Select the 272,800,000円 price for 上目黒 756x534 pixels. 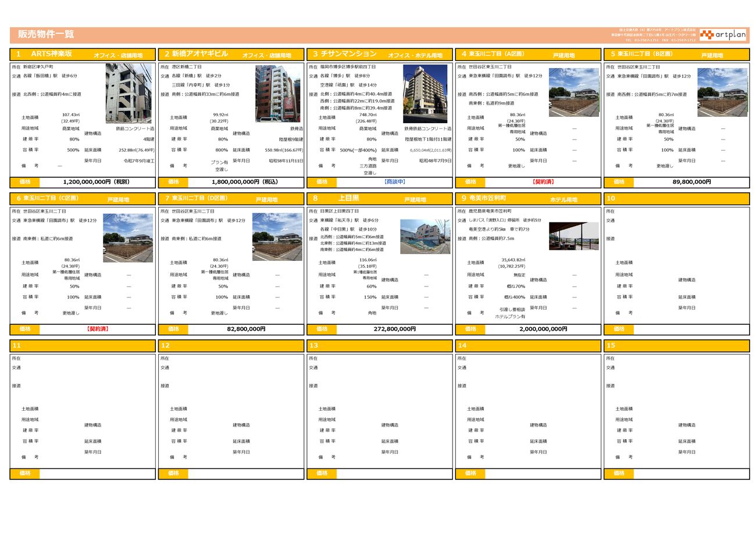394,329
